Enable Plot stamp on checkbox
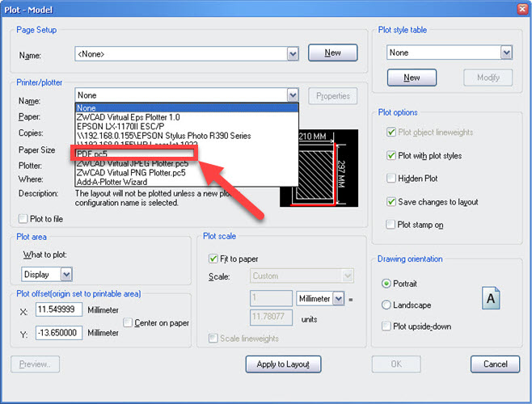The height and width of the screenshot is (404, 532). coord(391,225)
